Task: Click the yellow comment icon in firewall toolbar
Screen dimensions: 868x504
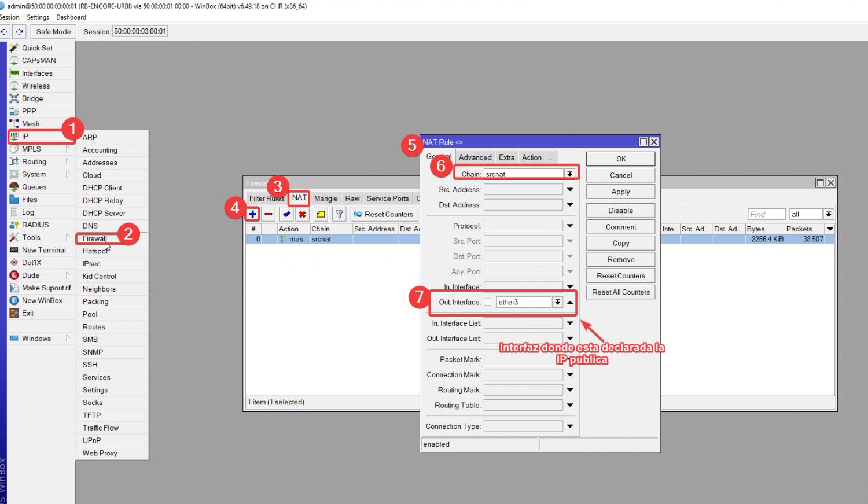Action: [x=321, y=214]
